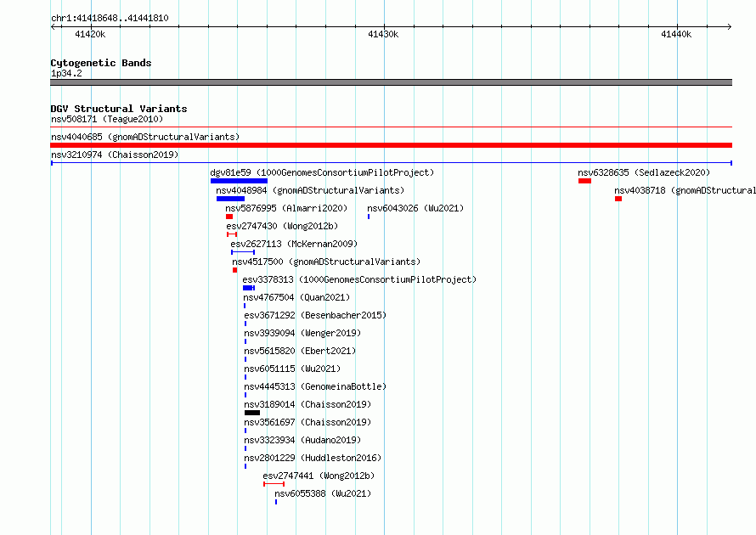The width and height of the screenshot is (756, 535).
Task: Open nsv3323934 (Audano2019) label
Action: pos(302,440)
